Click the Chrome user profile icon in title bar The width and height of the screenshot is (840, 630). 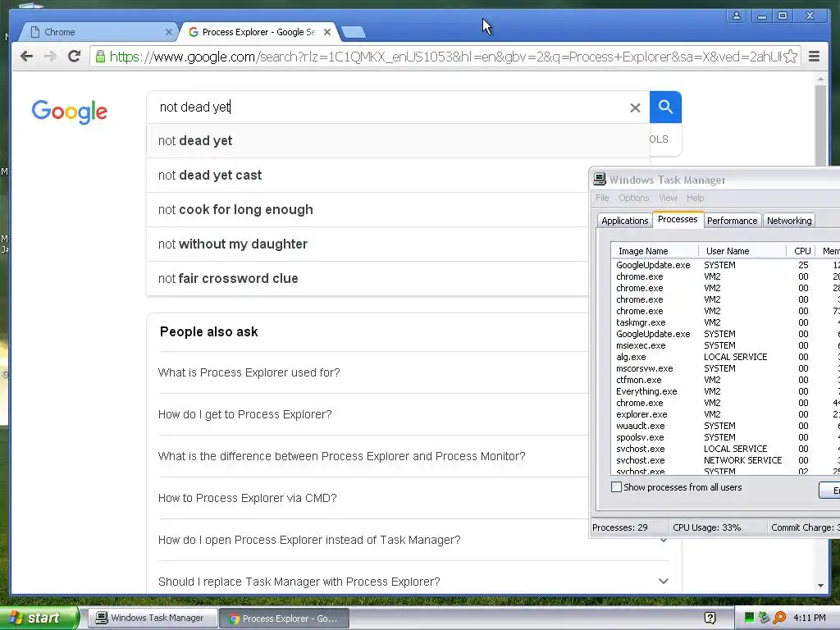coord(737,16)
